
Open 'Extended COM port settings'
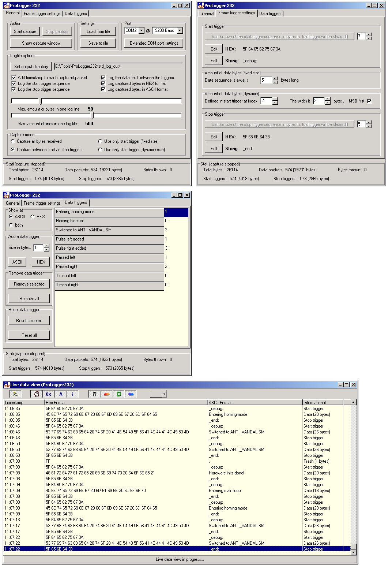[154, 43]
